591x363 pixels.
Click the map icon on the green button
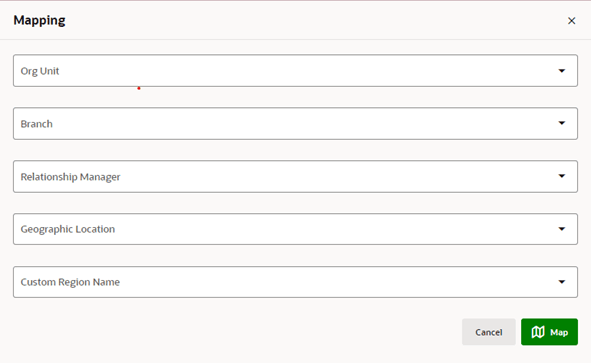538,332
